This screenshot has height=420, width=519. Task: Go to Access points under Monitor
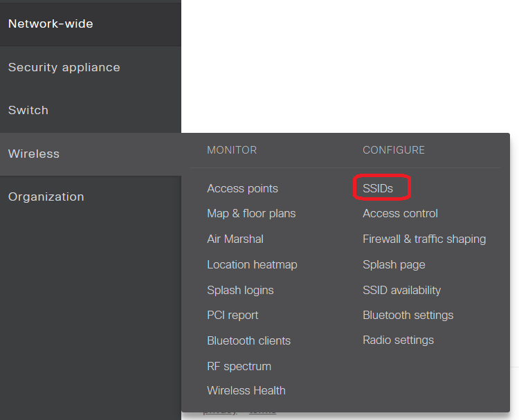click(x=242, y=188)
